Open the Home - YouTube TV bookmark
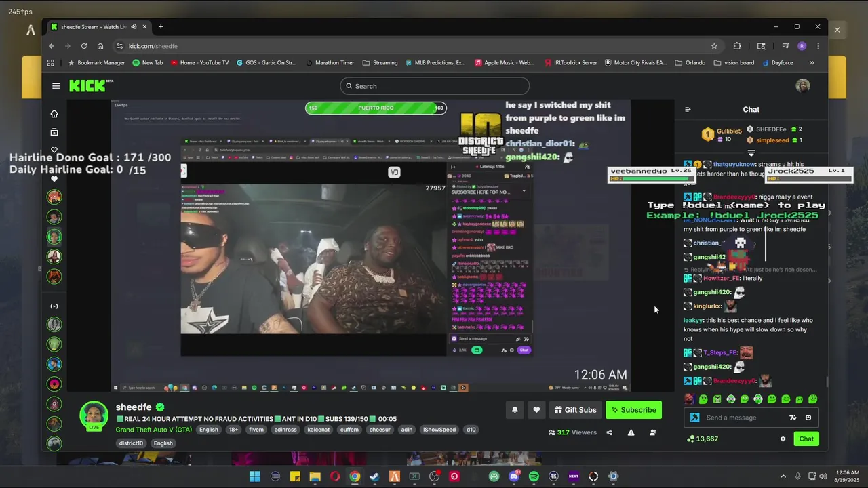Viewport: 868px width, 488px height. click(199, 63)
